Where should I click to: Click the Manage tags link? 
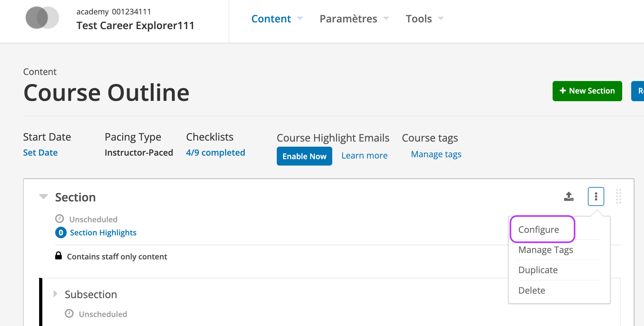coord(436,154)
